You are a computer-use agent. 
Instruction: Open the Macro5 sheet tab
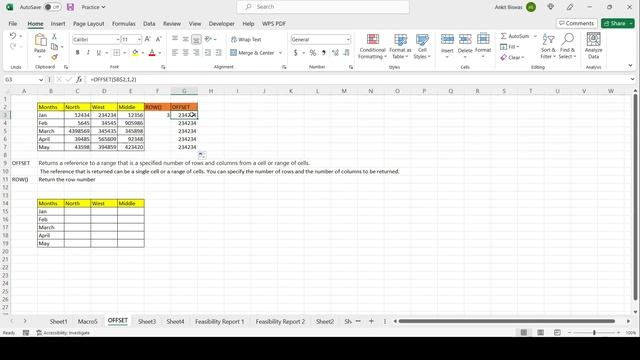tap(87, 322)
